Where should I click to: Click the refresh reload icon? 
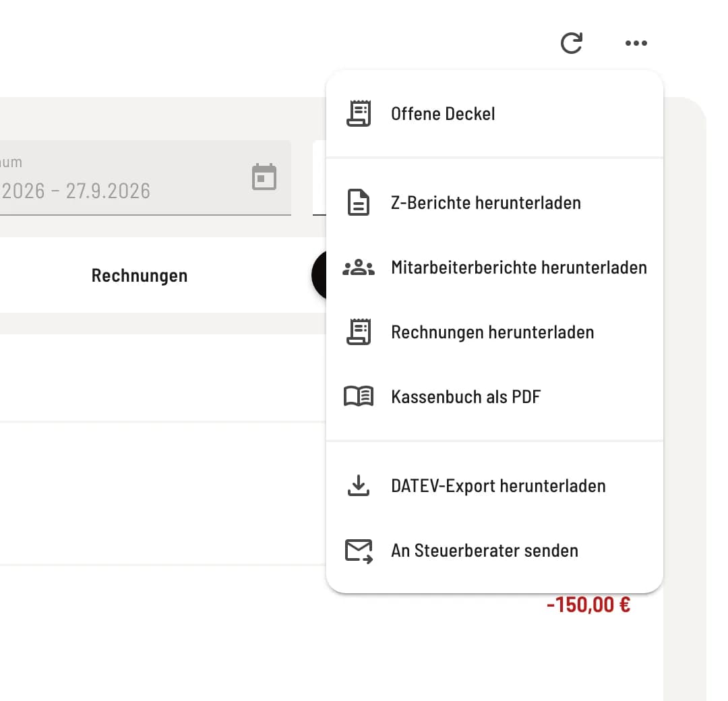pyautogui.click(x=571, y=43)
